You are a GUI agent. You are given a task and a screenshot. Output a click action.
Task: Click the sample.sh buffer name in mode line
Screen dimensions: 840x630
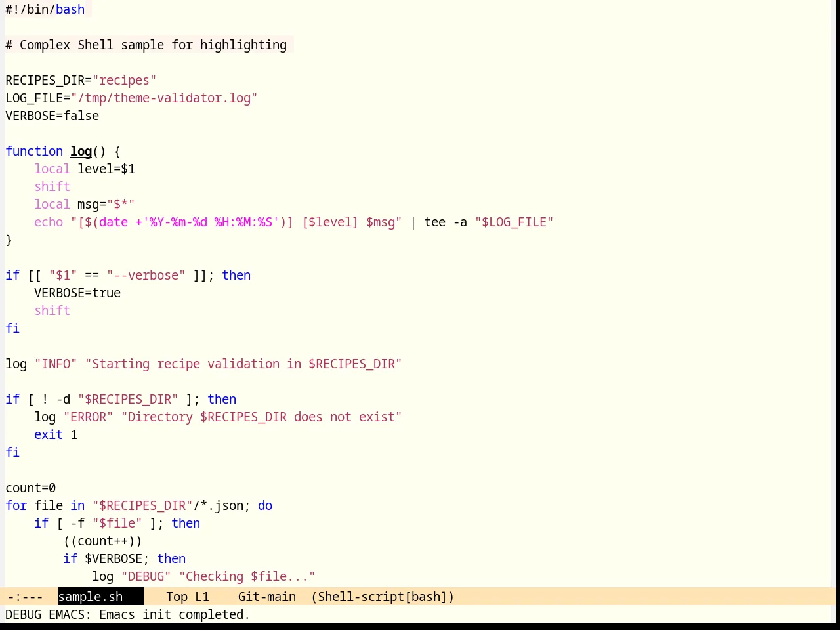pyautogui.click(x=91, y=597)
